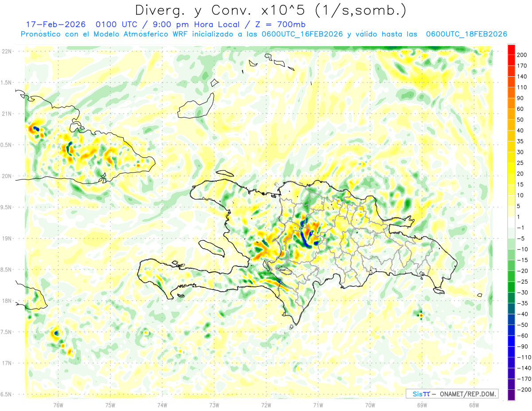Click the '70W' longitude label
Viewport: 532px width, 411px height.
coord(370,405)
